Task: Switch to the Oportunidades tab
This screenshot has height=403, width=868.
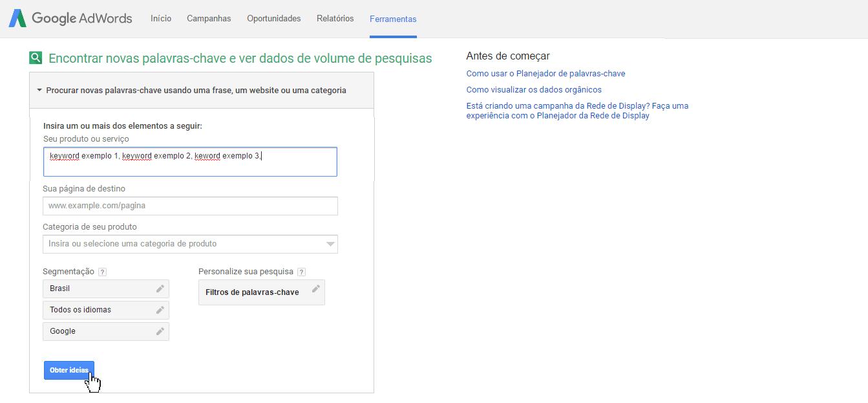Action: point(274,19)
